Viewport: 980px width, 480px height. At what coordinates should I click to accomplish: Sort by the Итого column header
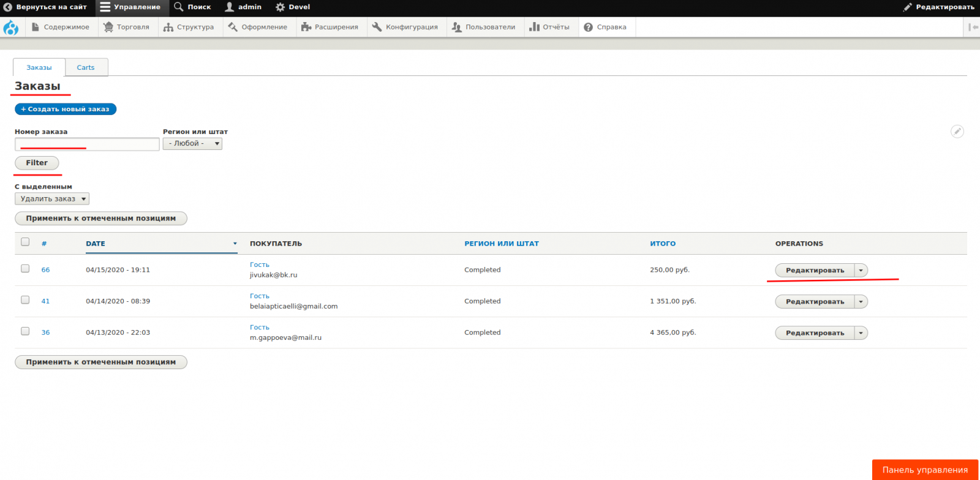point(663,244)
